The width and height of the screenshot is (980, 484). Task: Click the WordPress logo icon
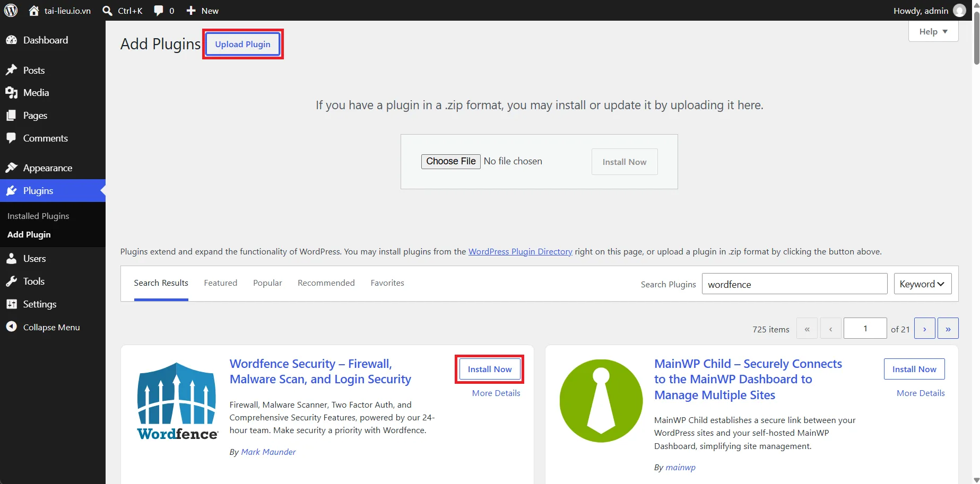pos(11,11)
